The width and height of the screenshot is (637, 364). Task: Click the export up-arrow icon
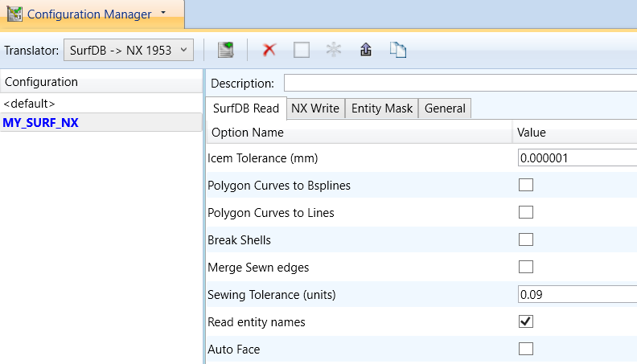[366, 50]
